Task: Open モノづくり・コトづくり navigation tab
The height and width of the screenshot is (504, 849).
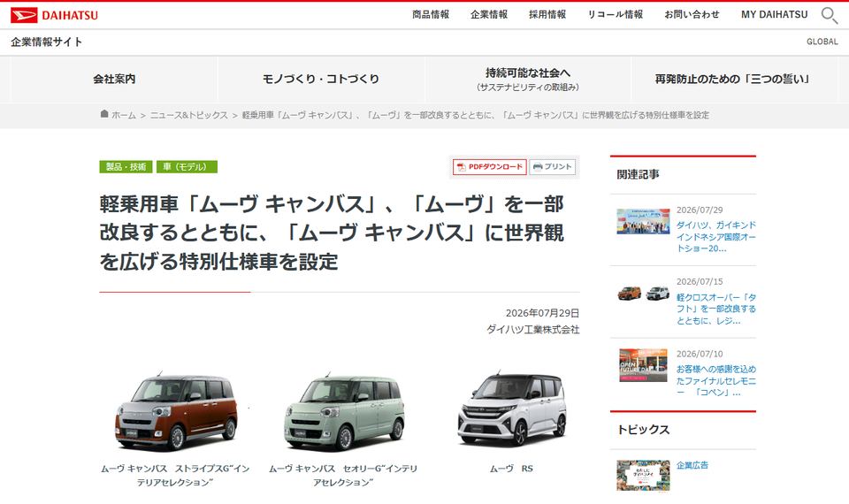Action: tap(321, 79)
